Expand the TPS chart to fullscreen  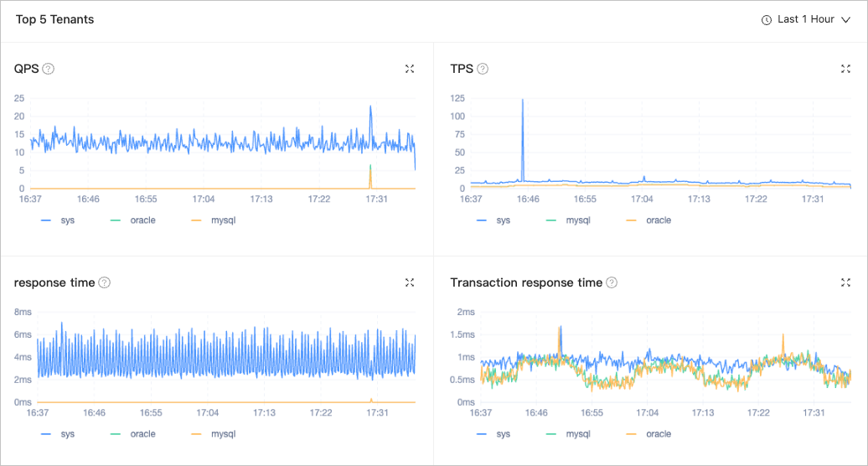[x=845, y=69]
